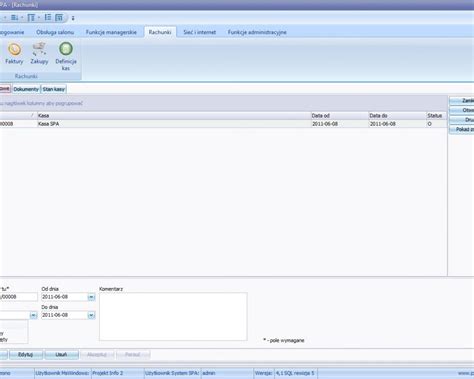Click fourth window-layout icon in quick toolbar

[59, 18]
